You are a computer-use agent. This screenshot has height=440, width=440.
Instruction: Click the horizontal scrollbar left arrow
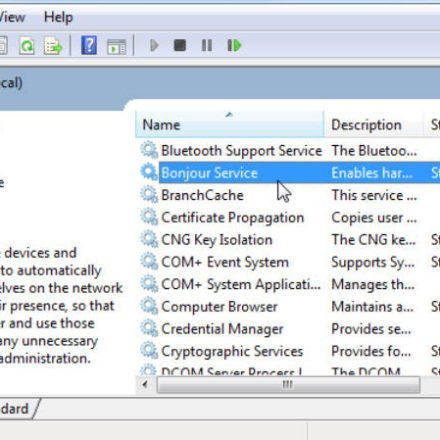point(145,385)
